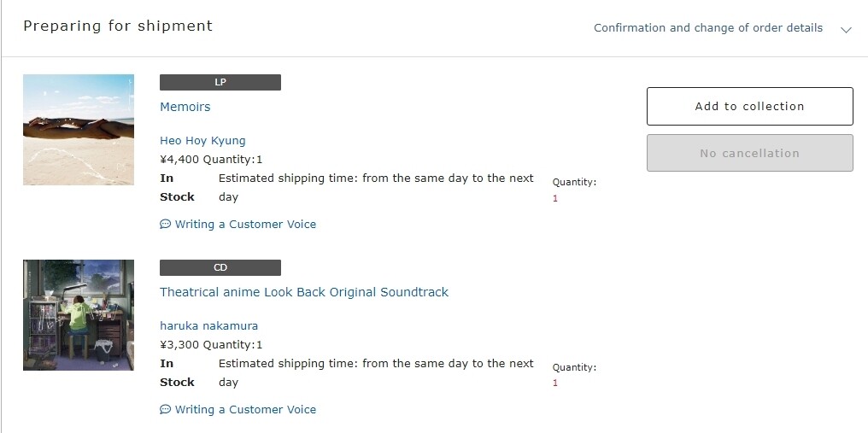
Task: Click the ¥3,300 price of the soundtrack
Action: click(x=179, y=345)
